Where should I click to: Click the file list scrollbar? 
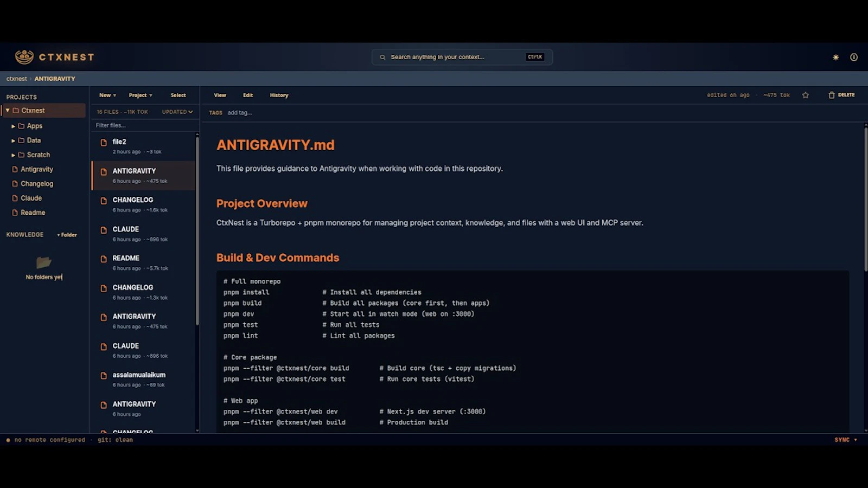(x=197, y=230)
